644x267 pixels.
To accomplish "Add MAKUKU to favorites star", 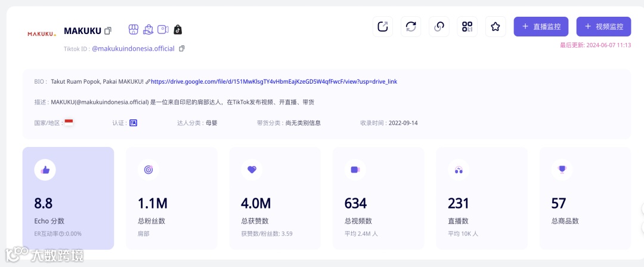I will coord(496,27).
